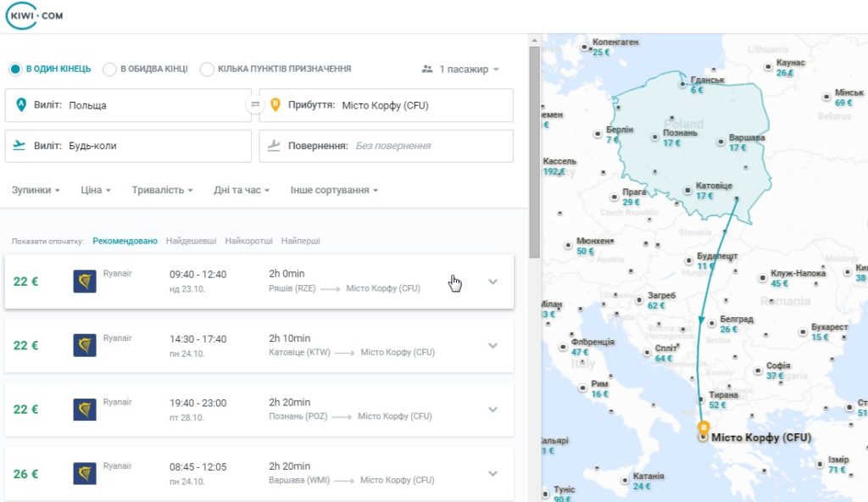Open the "Зупинки" filter dropdown
868x502 pixels.
coord(36,190)
